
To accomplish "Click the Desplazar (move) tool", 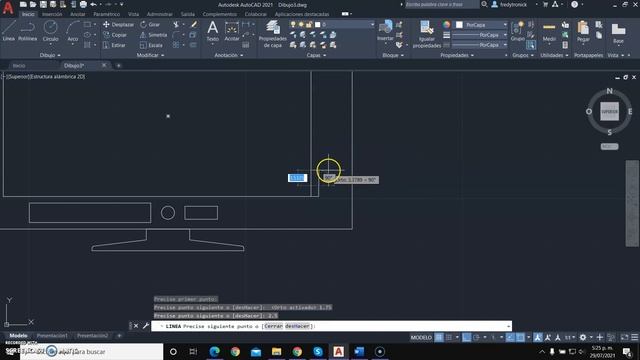I will pos(118,24).
